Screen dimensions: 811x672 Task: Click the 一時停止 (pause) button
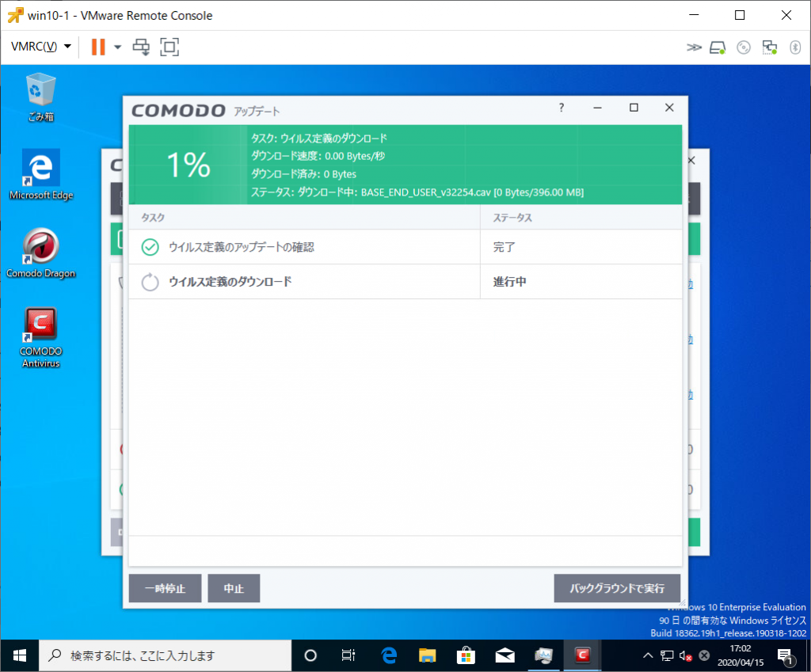click(x=165, y=588)
